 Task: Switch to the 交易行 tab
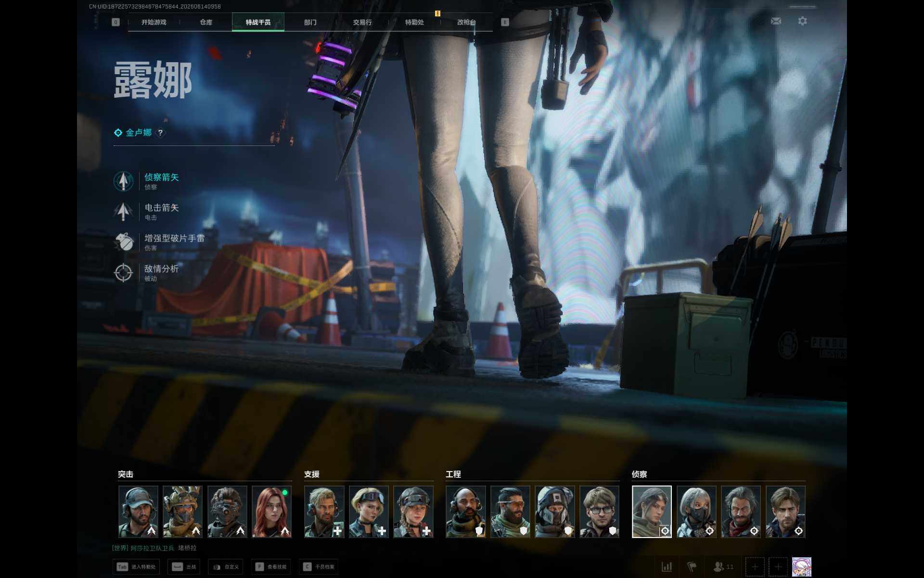362,22
